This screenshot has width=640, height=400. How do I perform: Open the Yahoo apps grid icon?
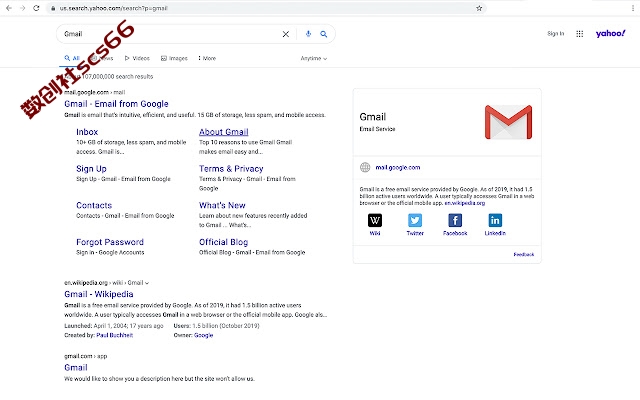[580, 34]
